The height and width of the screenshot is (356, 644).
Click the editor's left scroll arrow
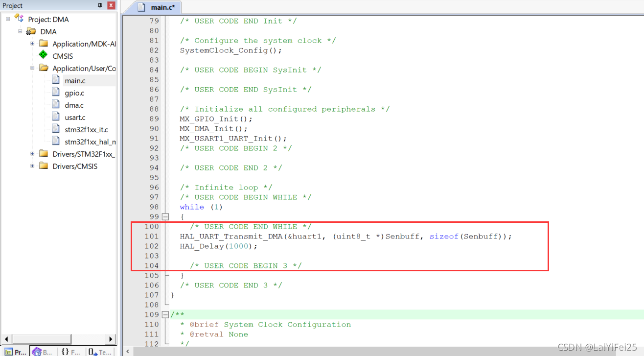[x=128, y=351]
